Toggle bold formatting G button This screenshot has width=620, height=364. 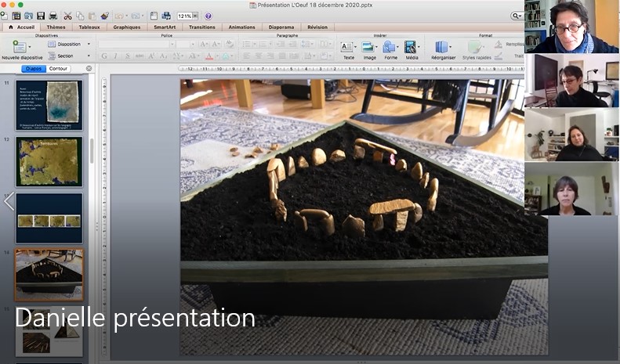pyautogui.click(x=104, y=56)
